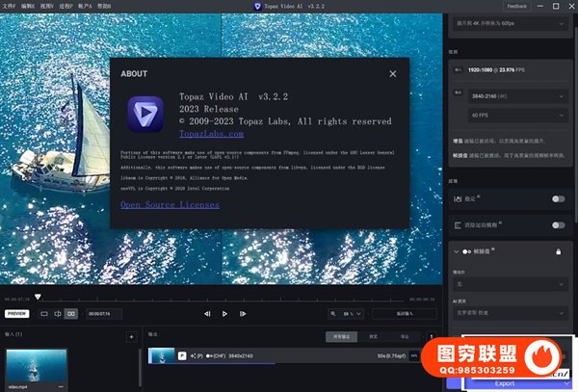The width and height of the screenshot is (578, 392).
Task: Click the PREVIEW button
Action: (17, 314)
